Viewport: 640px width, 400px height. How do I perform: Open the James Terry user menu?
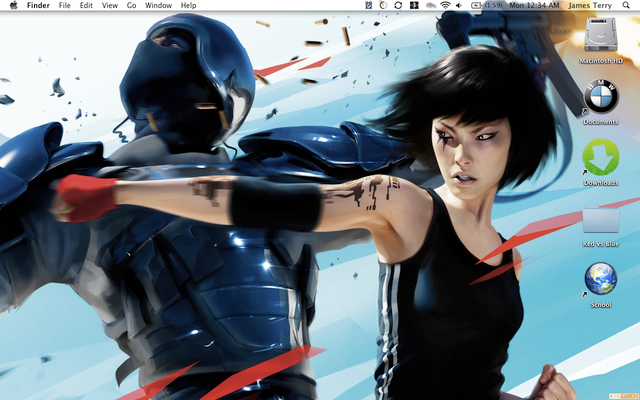click(590, 5)
